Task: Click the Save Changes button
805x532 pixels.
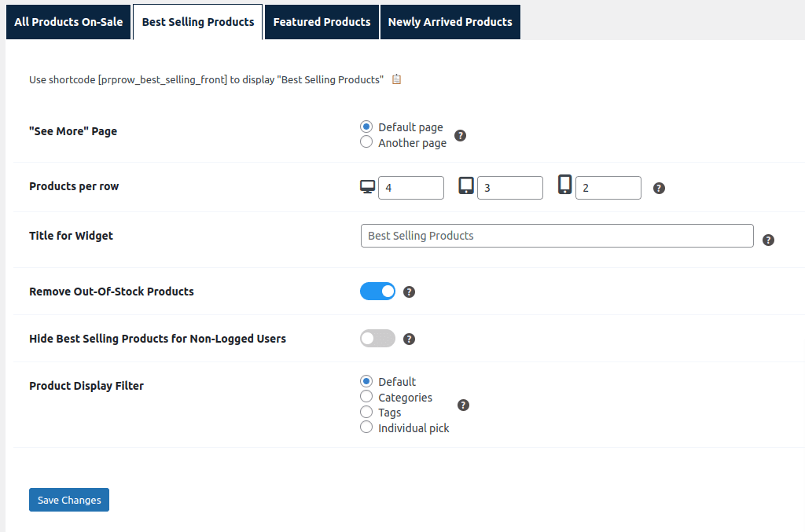Action: tap(68, 500)
